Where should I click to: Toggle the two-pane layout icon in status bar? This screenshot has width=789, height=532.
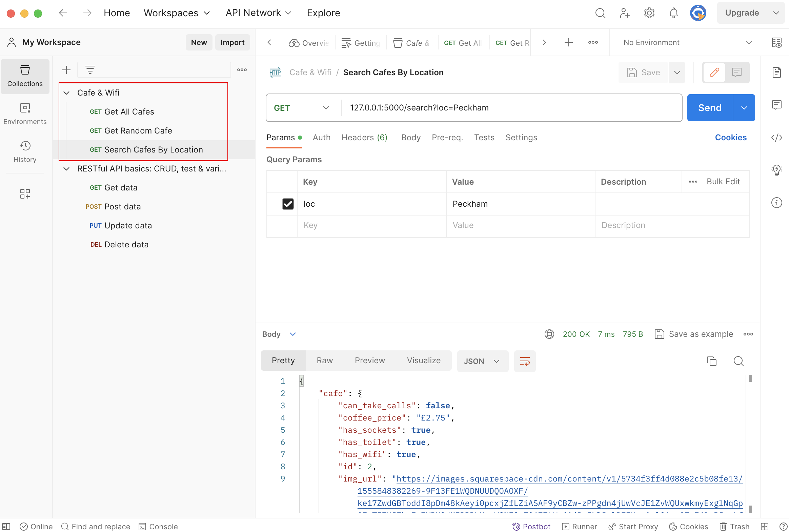click(764, 526)
